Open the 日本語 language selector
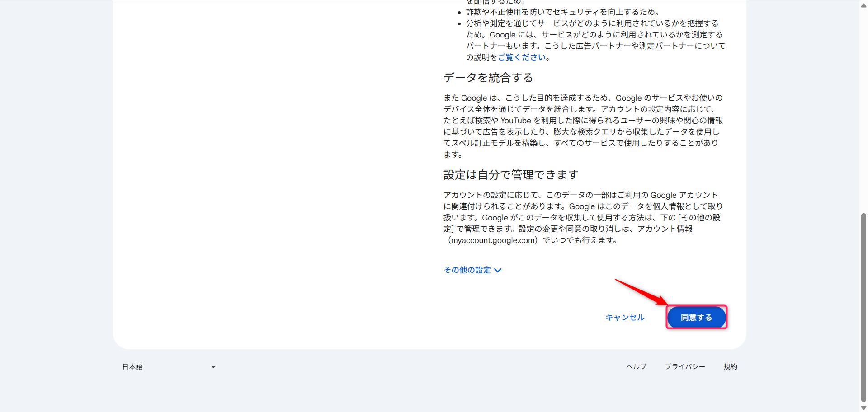Image resolution: width=868 pixels, height=412 pixels. (167, 366)
